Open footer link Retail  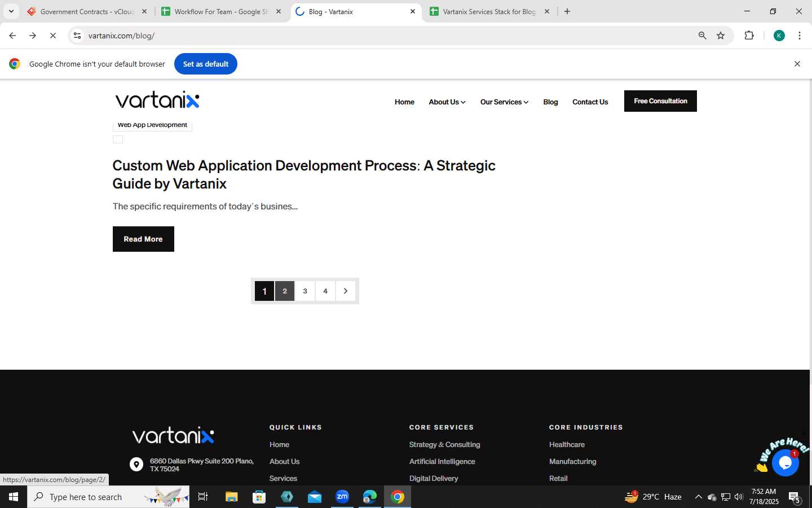558,479
